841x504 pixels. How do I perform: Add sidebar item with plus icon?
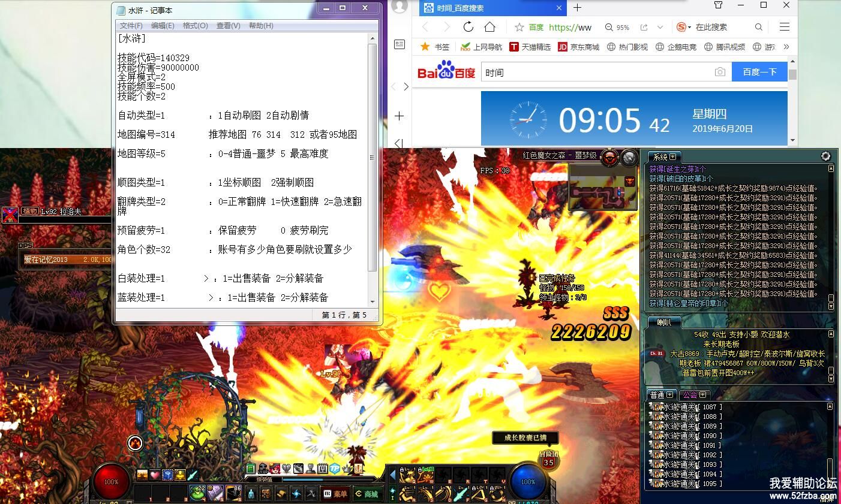click(x=400, y=116)
